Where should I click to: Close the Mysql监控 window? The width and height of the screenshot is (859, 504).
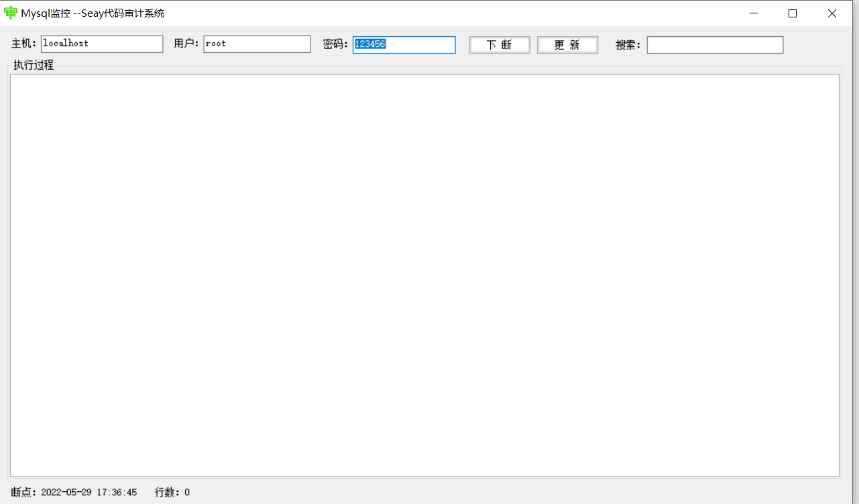pos(832,13)
